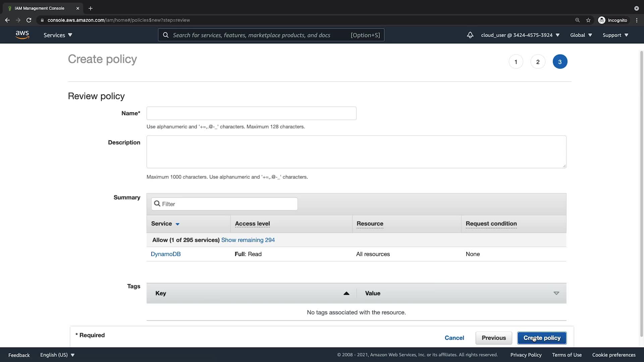This screenshot has height=362, width=644.
Task: Click the browser back arrow
Action: click(7, 20)
